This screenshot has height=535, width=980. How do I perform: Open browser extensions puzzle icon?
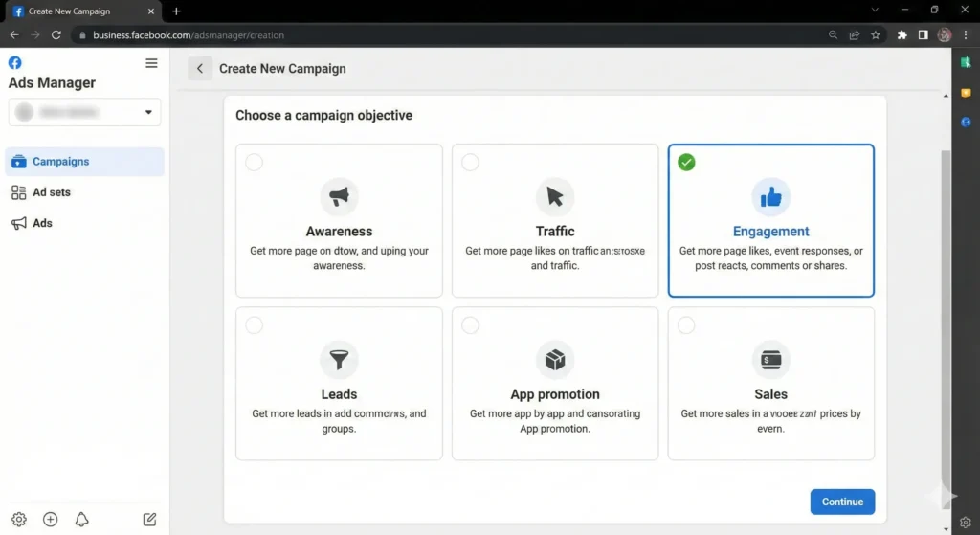(902, 35)
